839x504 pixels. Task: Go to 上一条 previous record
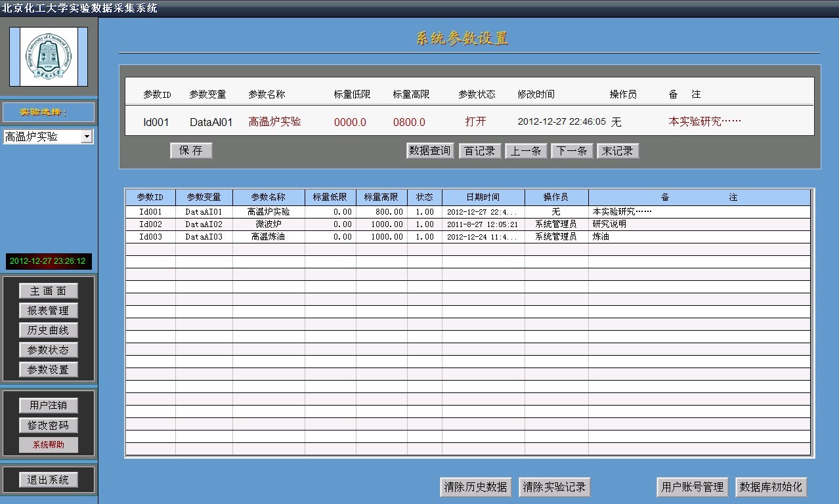tap(526, 151)
